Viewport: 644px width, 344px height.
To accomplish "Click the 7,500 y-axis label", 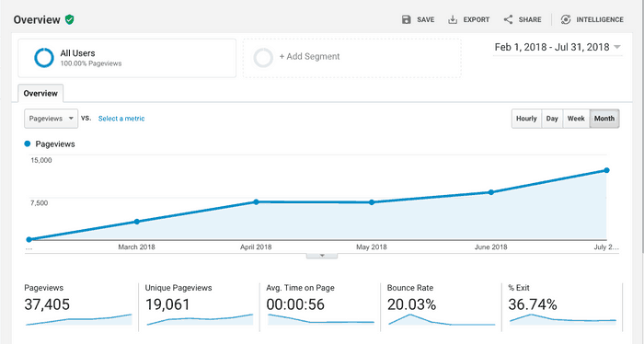I will pos(39,202).
